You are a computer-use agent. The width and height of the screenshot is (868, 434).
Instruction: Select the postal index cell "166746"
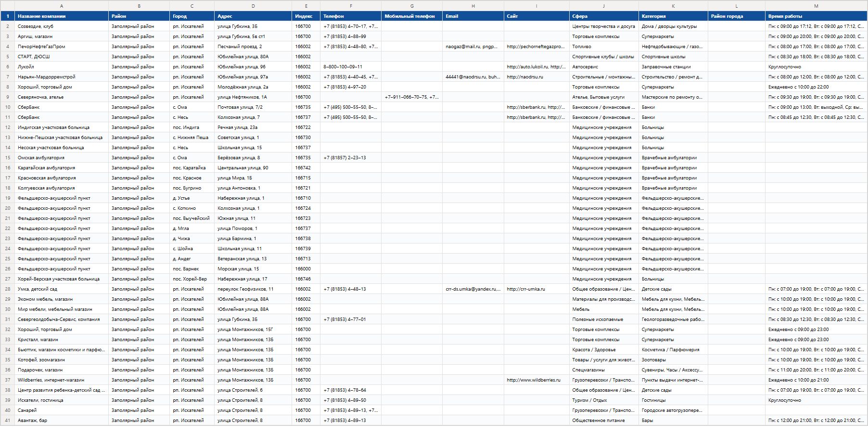(x=306, y=279)
